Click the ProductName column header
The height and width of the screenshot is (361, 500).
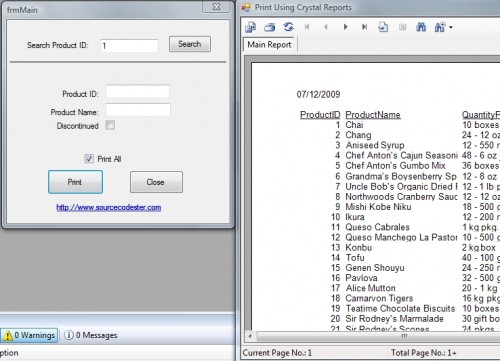[x=373, y=115]
